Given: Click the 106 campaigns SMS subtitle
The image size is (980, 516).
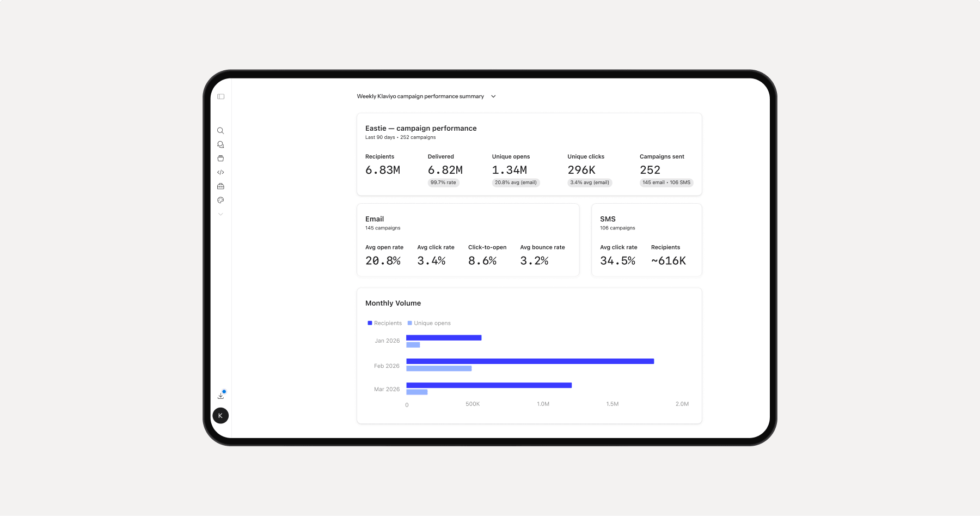Looking at the screenshot, I should pos(617,228).
